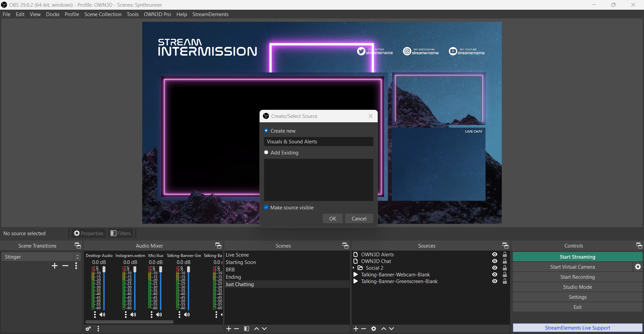The image size is (644, 334).
Task: Close the Create/Select Source dialog
Action: tap(371, 116)
